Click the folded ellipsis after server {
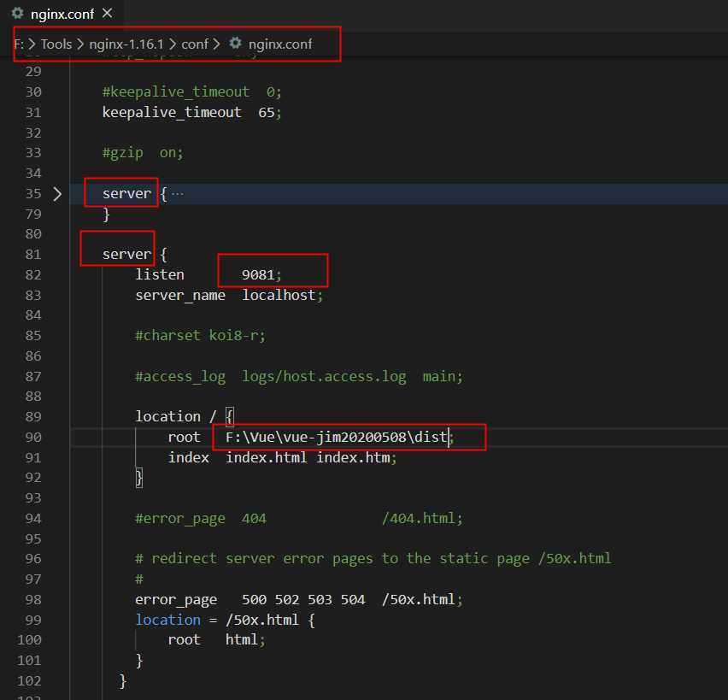This screenshot has height=700, width=728. point(178,194)
